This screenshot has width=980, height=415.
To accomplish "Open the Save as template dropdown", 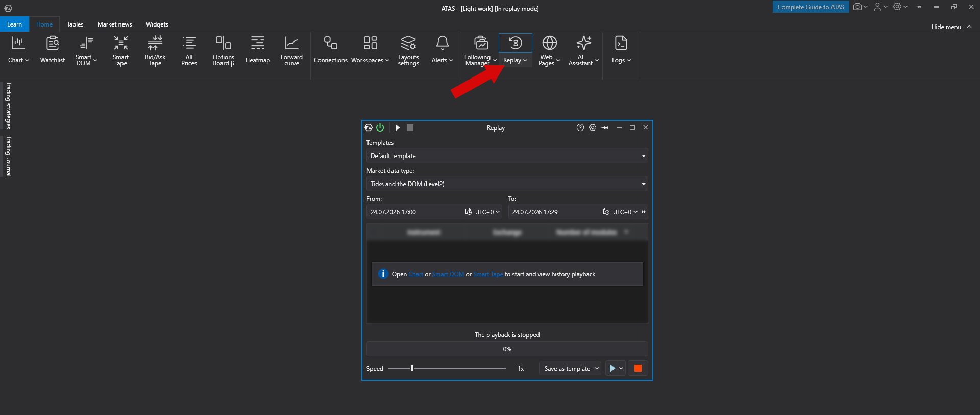I will [571, 369].
